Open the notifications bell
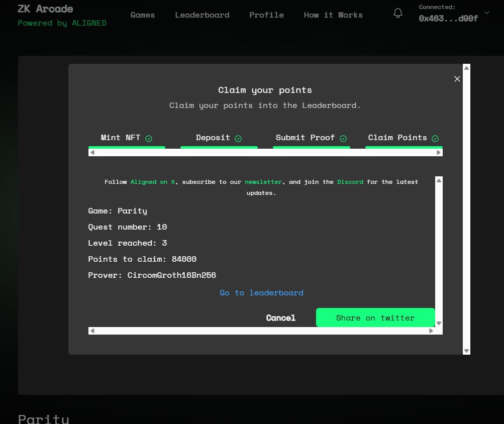Viewport: 504px width, 424px height. [x=398, y=13]
